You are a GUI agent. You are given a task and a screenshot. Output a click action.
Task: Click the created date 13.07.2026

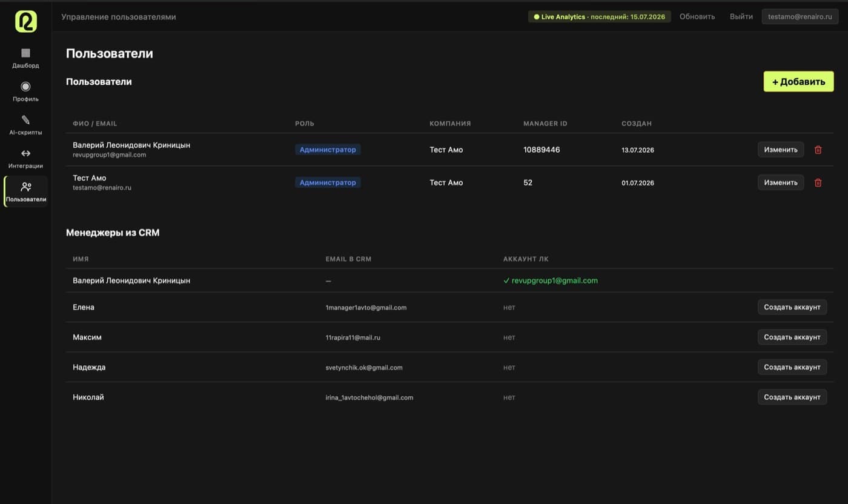coord(638,150)
